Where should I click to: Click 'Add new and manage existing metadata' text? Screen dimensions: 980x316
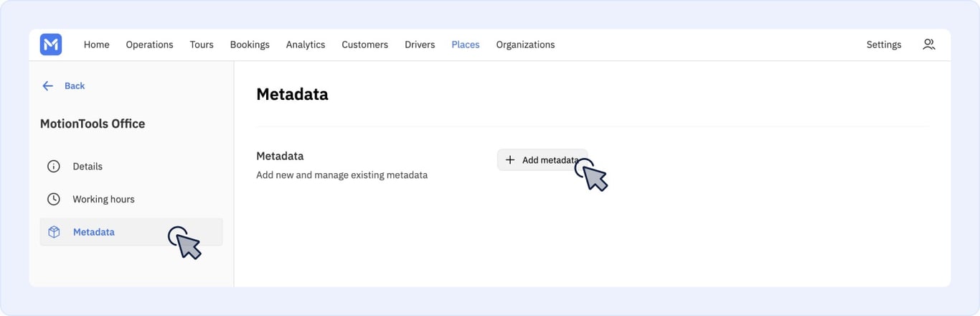pos(342,175)
